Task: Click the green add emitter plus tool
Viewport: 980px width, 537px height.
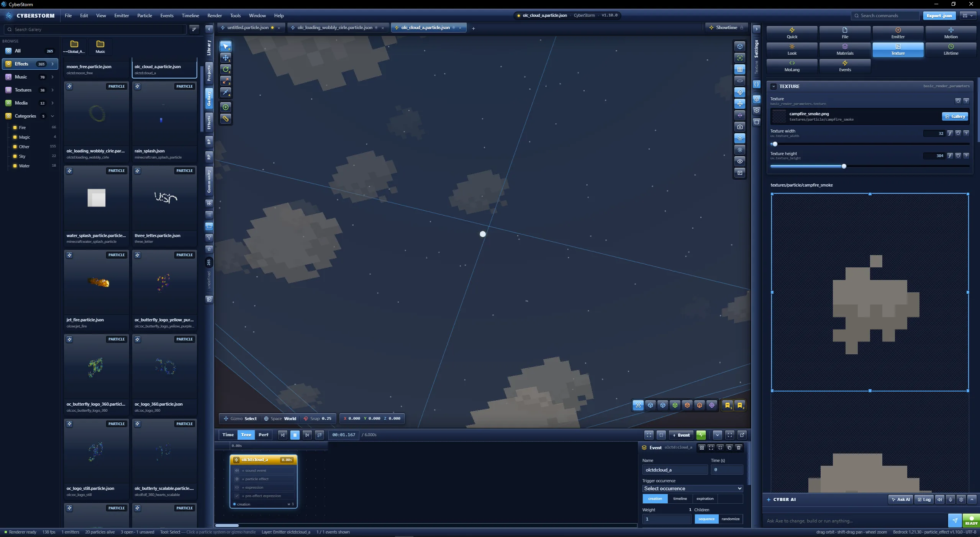Action: [x=225, y=107]
